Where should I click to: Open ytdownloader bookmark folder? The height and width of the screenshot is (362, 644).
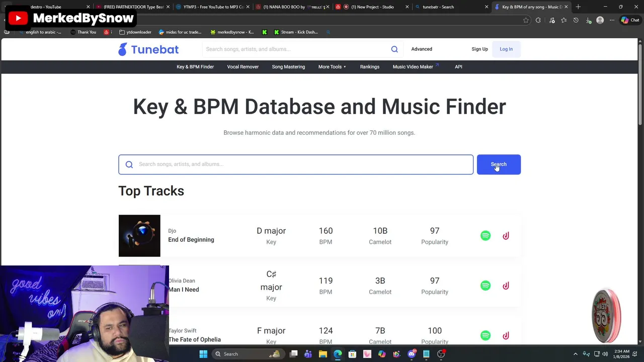pyautogui.click(x=135, y=32)
